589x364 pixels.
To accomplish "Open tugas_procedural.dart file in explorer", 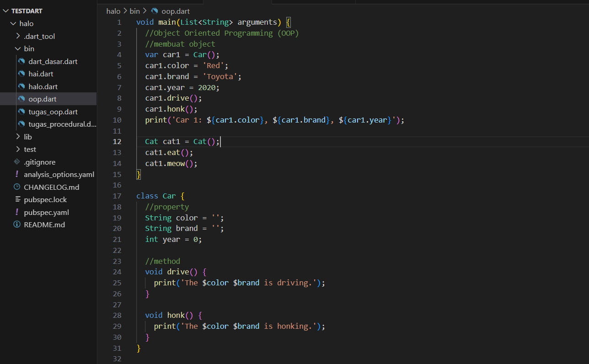I will (62, 124).
